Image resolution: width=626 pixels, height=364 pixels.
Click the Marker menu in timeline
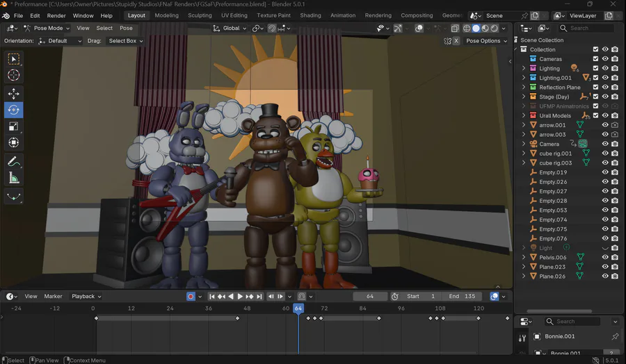[x=54, y=297]
